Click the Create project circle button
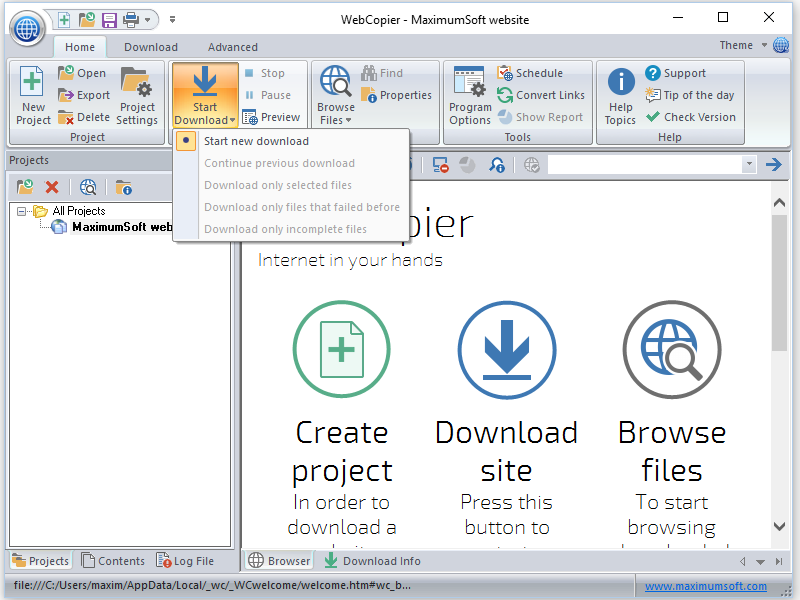 [x=341, y=349]
